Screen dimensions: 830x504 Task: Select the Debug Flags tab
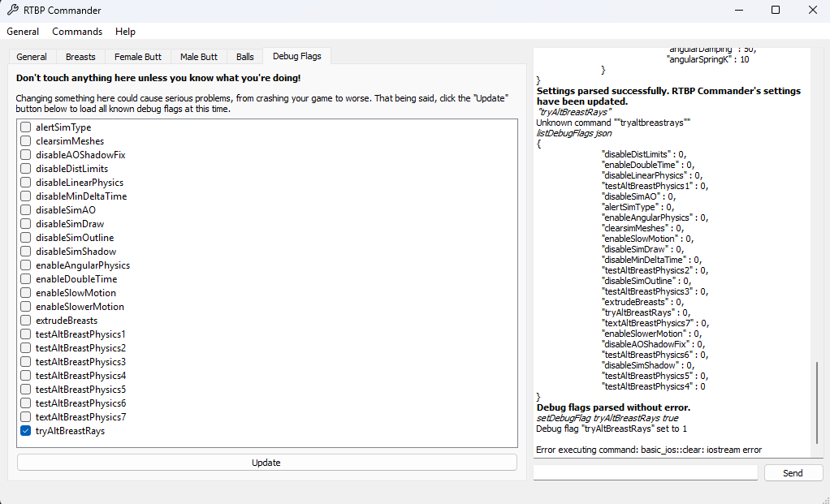297,55
